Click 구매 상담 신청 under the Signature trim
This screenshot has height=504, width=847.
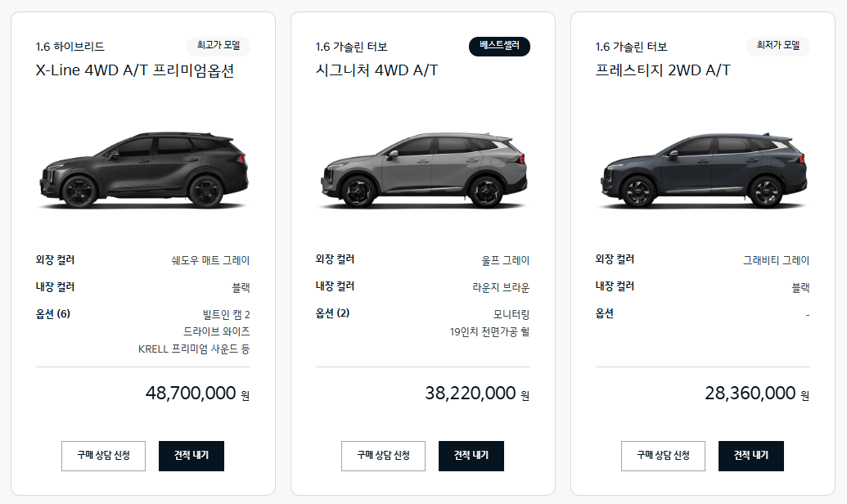point(383,456)
